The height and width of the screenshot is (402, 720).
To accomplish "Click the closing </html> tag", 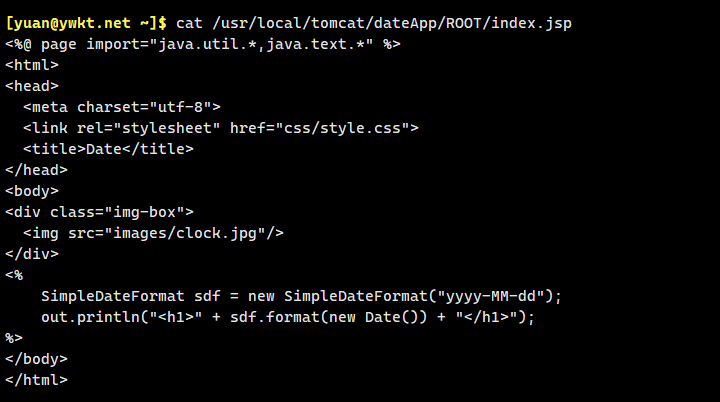I will (36, 380).
